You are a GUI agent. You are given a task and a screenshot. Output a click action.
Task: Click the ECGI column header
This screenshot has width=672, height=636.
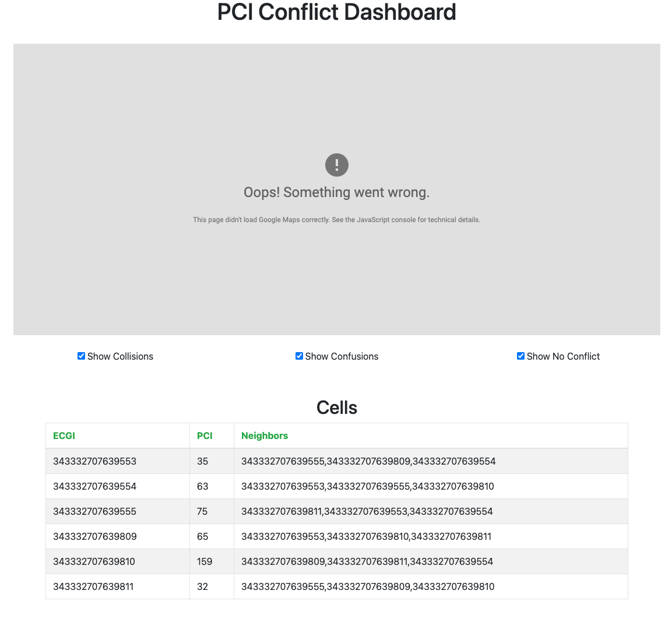(x=64, y=435)
